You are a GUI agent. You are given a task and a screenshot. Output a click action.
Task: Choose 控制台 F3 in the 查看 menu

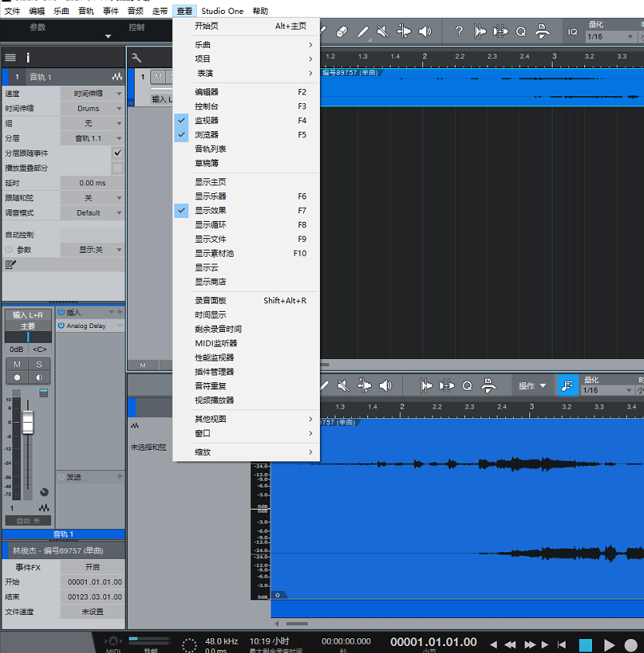coord(246,106)
